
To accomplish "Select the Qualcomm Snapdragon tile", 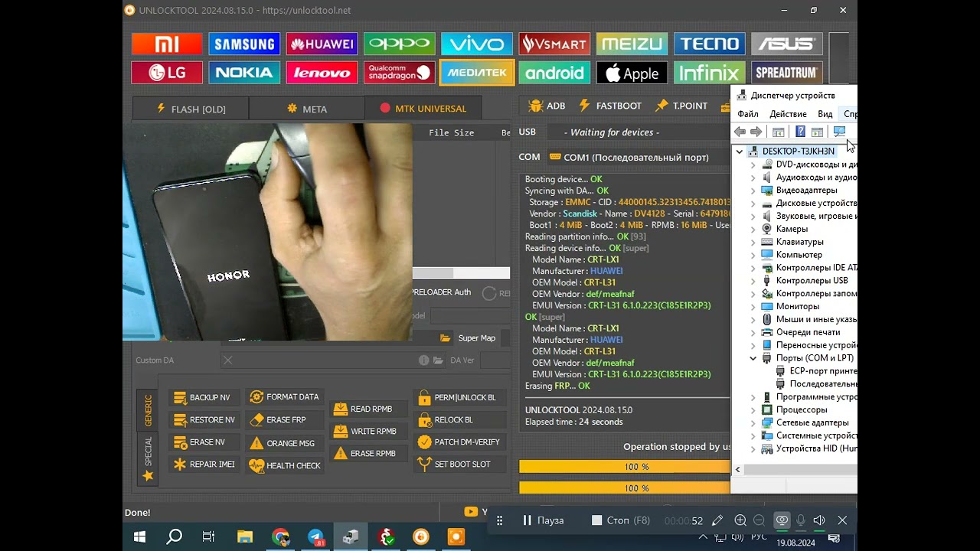I will [x=399, y=73].
